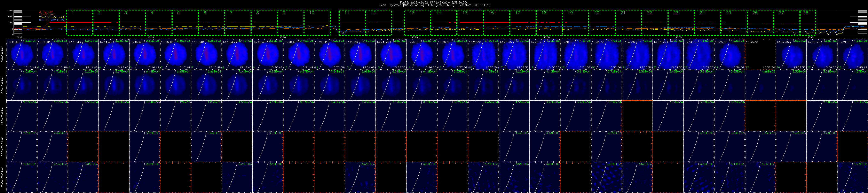Select time interval 10 box in light curve
This screenshot has height=193, width=868.
coord(317,22)
